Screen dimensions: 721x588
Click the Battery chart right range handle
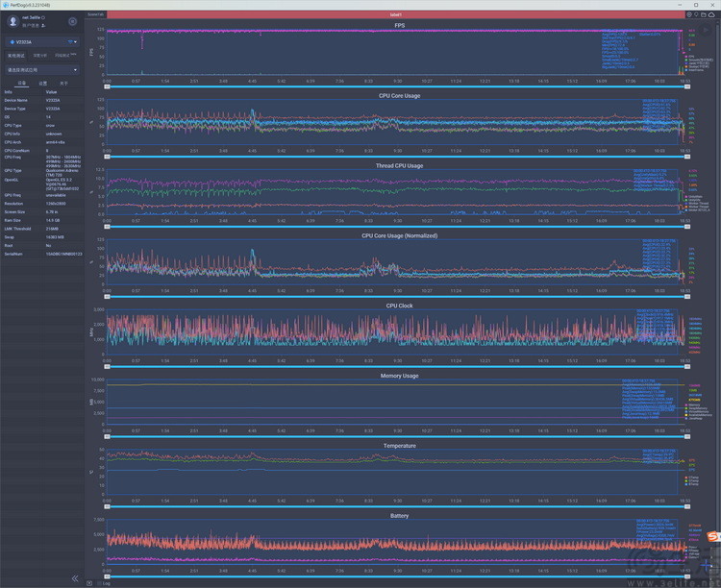click(687, 576)
